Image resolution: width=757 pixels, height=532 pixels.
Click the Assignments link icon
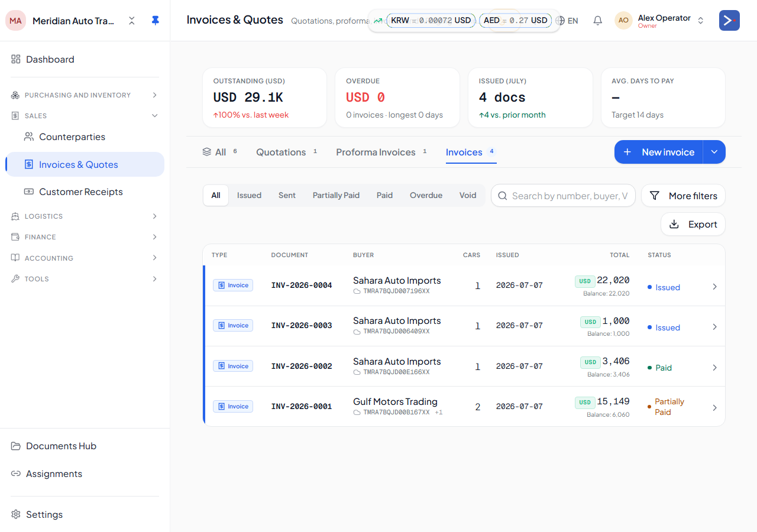coord(16,473)
